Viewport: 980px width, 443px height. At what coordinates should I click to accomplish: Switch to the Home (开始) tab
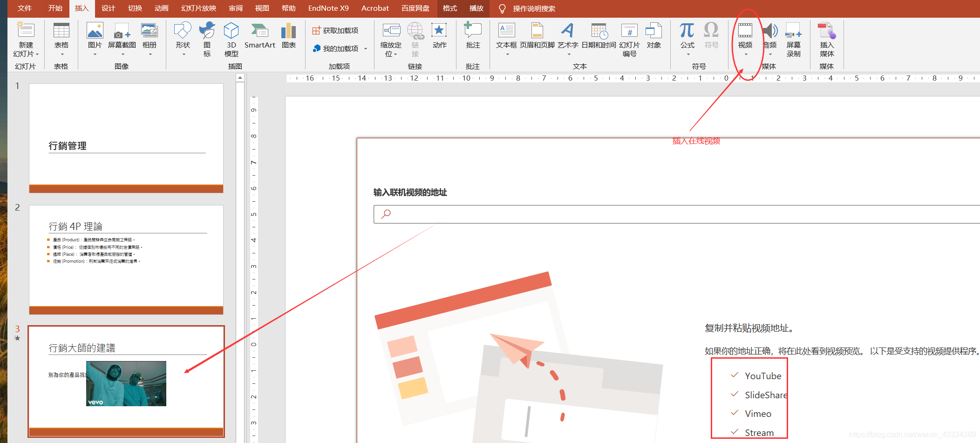click(x=55, y=8)
